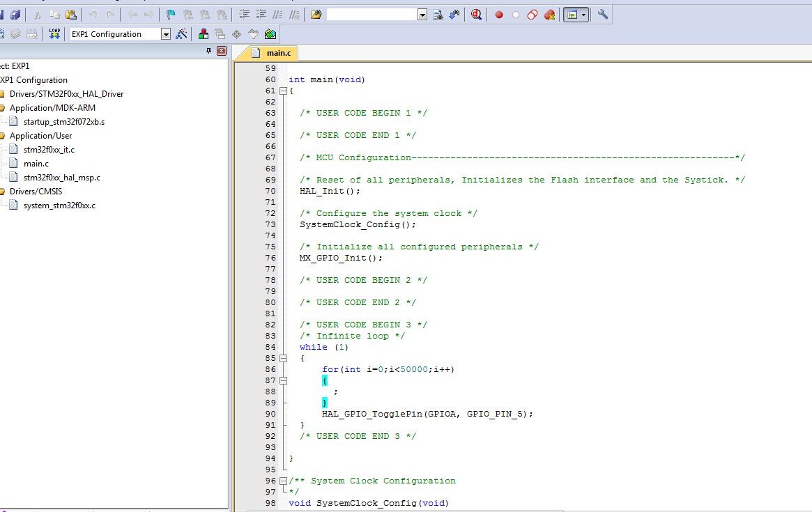This screenshot has height=512, width=812.
Task: Toggle auto-hide pin on Project panel
Action: (208, 51)
